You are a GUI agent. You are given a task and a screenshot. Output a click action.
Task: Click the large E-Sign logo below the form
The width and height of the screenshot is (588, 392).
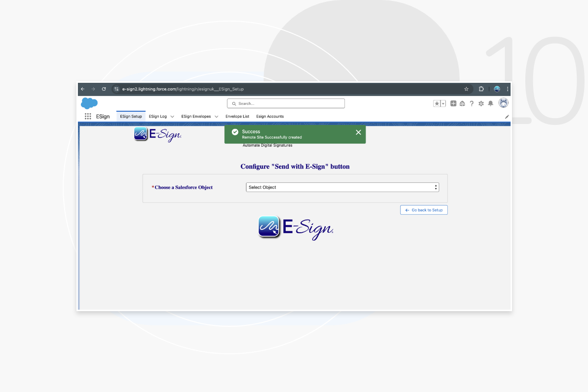(x=296, y=228)
